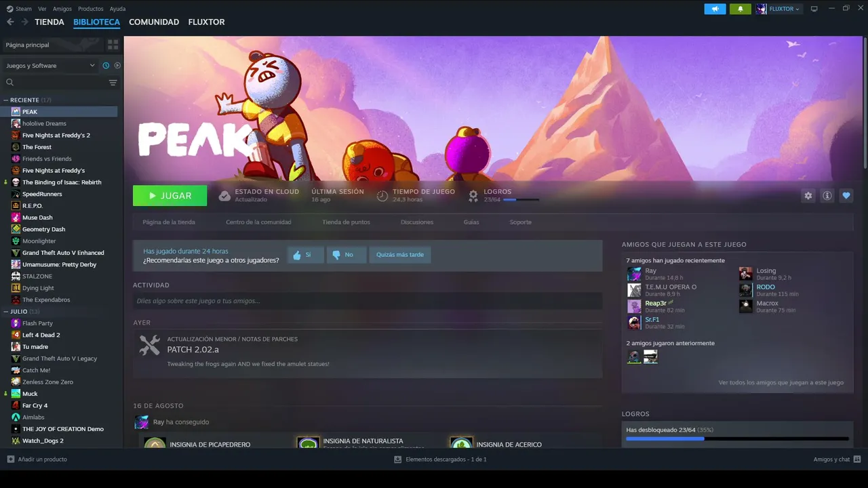Click the Aimlabs game icon
This screenshot has width=868, height=488.
pos(16,417)
